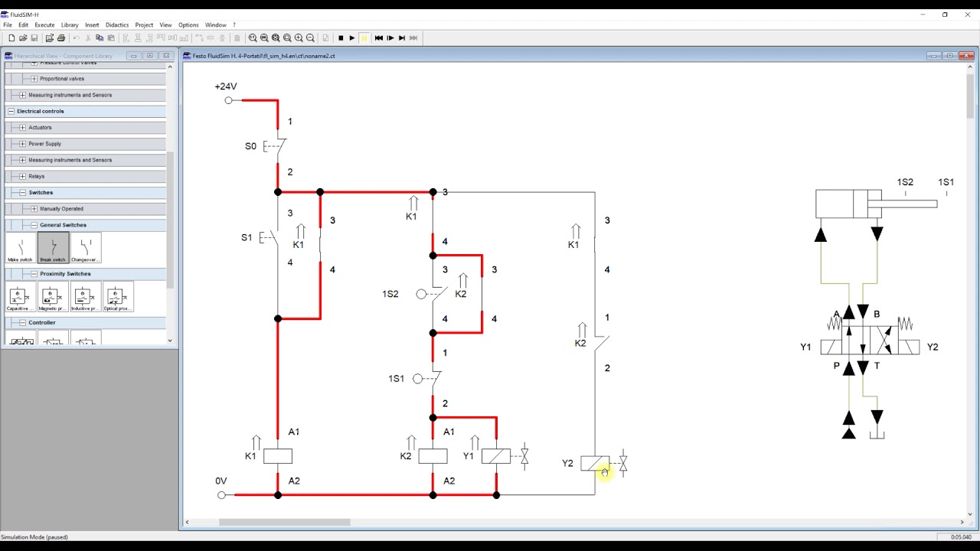Click the K1 relay coil symbol
Image resolution: width=980 pixels, height=551 pixels.
click(x=277, y=456)
